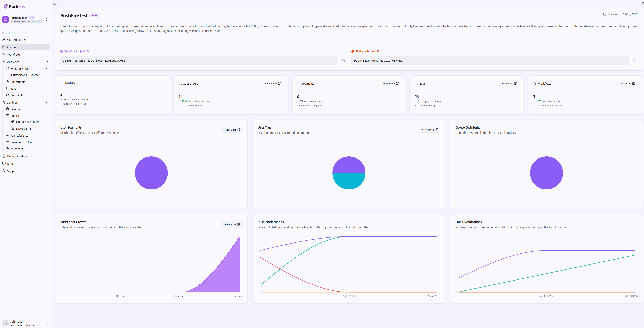The image size is (644, 328).
Task: Click the Pushfire Project ID field
Action: (198, 61)
